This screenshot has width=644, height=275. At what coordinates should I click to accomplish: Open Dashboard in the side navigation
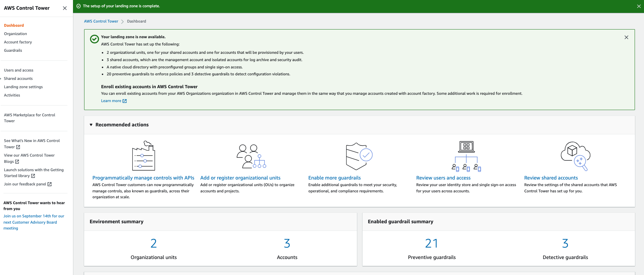tap(14, 25)
